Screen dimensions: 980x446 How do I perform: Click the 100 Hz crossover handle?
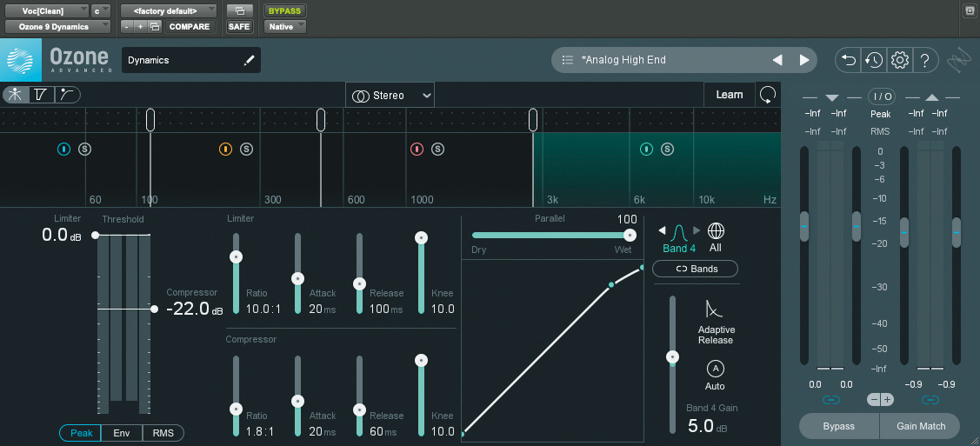tap(150, 119)
